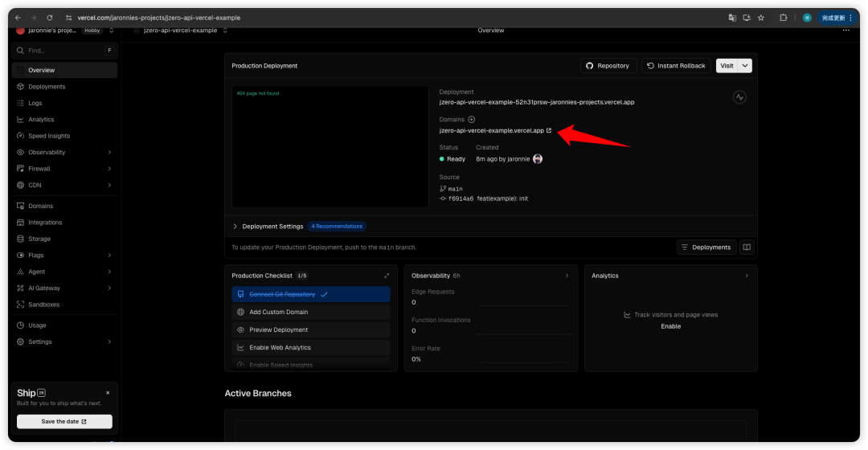Open the deployment activity pulse icon

tap(739, 97)
